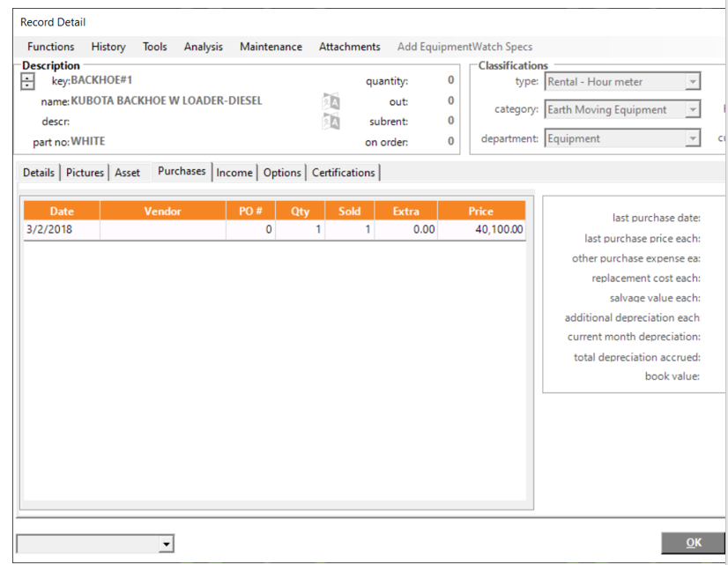Go to the Income tab
Image resolution: width=728 pixels, height=565 pixels.
coord(234,173)
